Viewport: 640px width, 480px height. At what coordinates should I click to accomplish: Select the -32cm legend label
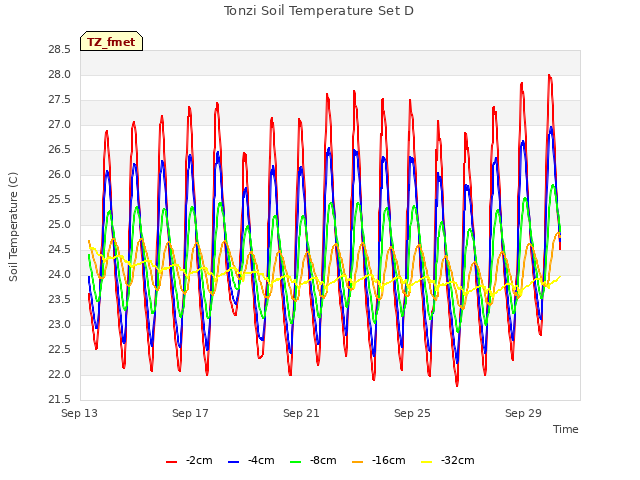coord(458,460)
